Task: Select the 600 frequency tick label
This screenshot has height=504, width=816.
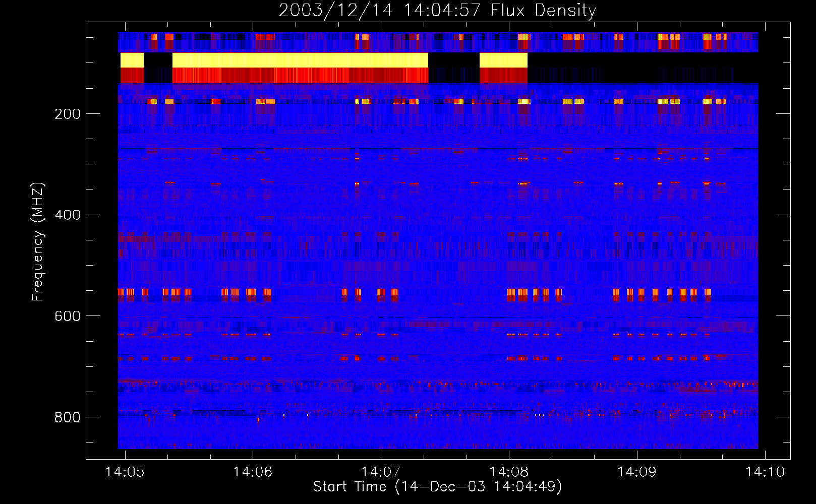Action: pos(68,316)
